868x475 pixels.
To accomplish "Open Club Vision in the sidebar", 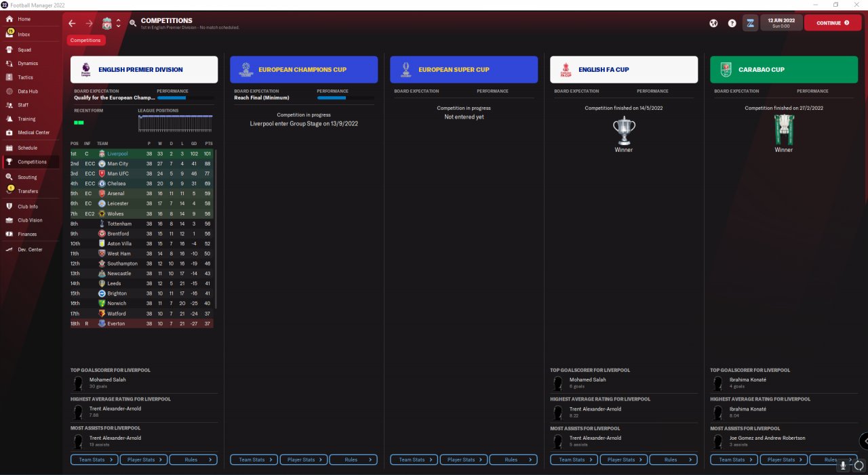I will (x=29, y=220).
